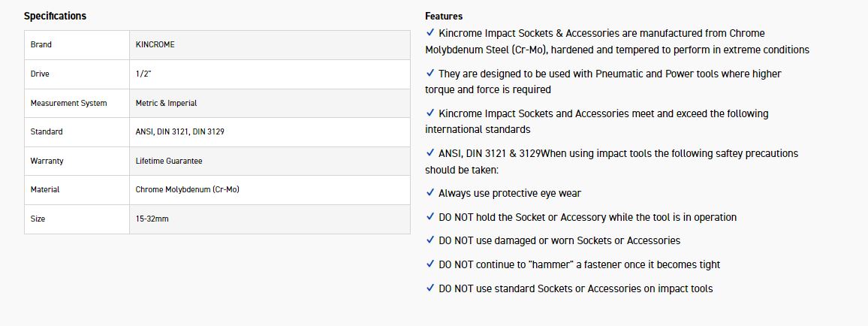Image resolution: width=868 pixels, height=326 pixels.
Task: Select the "Metric & Imperial" value
Action: (166, 103)
